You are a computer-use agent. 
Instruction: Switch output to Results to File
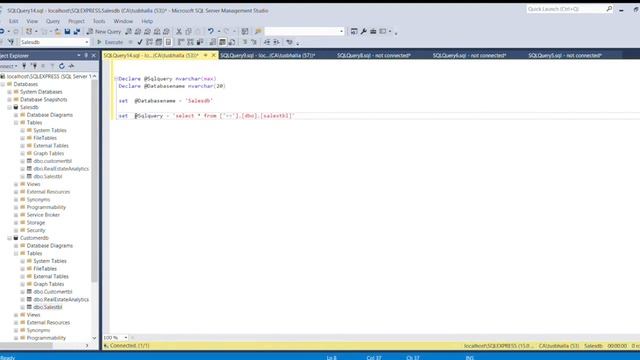pos(232,42)
